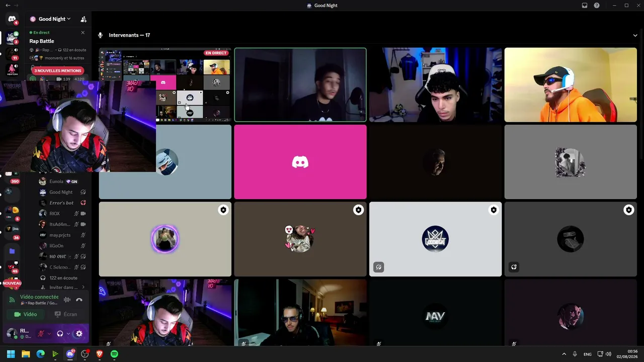Open Brave browser from the taskbar
This screenshot has width=644, height=362.
point(100,354)
